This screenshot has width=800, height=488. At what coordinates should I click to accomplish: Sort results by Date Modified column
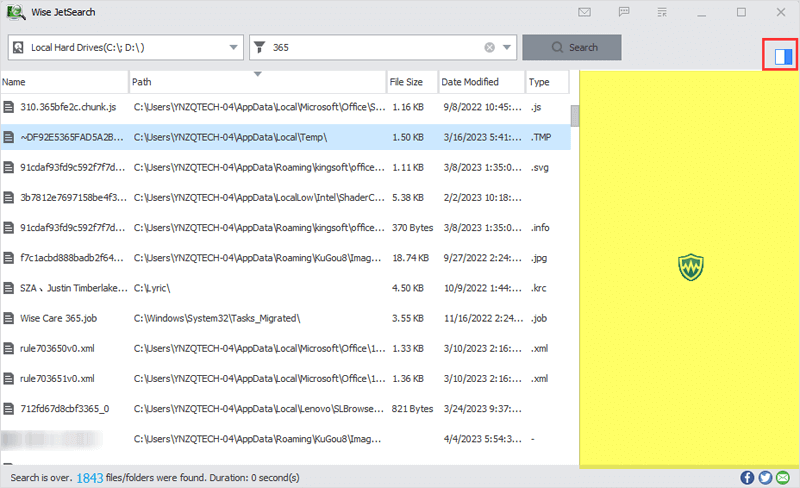pyautogui.click(x=482, y=82)
